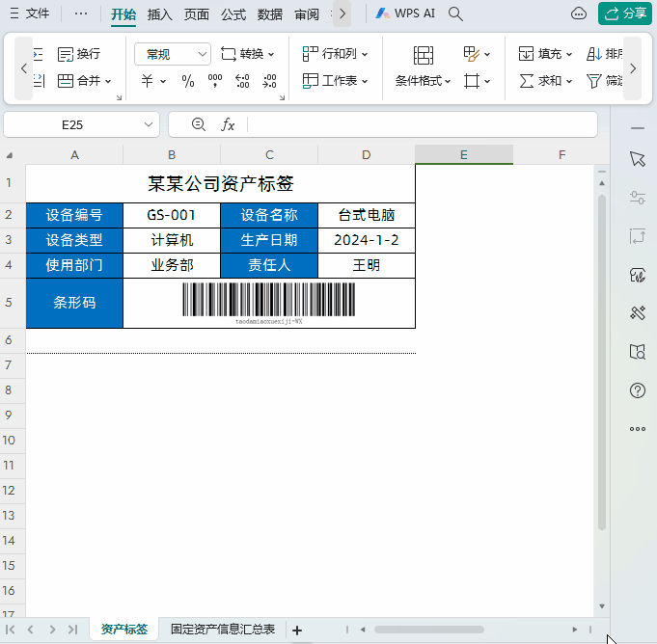Switch to the 审阅 ribbon tab
Image resolution: width=657 pixels, height=644 pixels.
coord(307,14)
